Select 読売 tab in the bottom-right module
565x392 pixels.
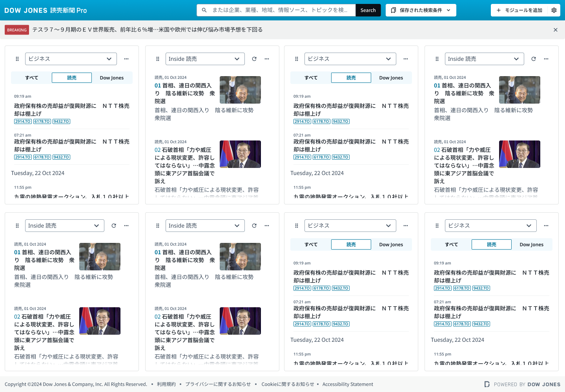492,244
